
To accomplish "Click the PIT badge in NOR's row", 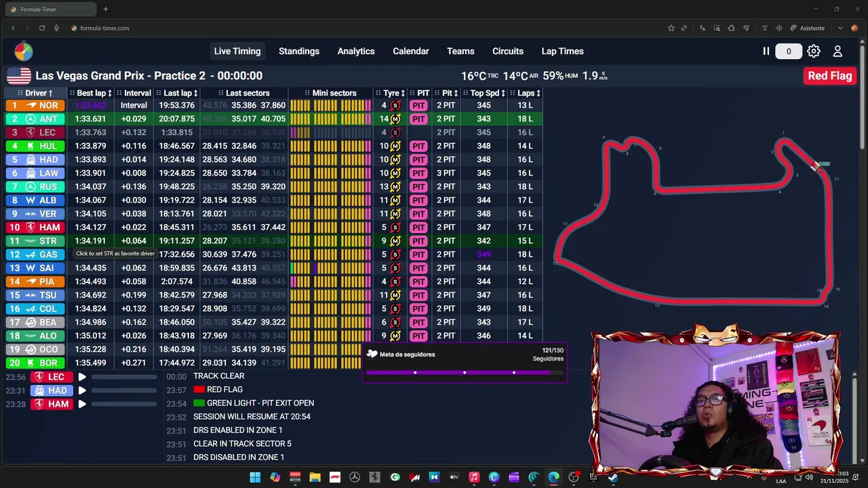I will [x=418, y=105].
